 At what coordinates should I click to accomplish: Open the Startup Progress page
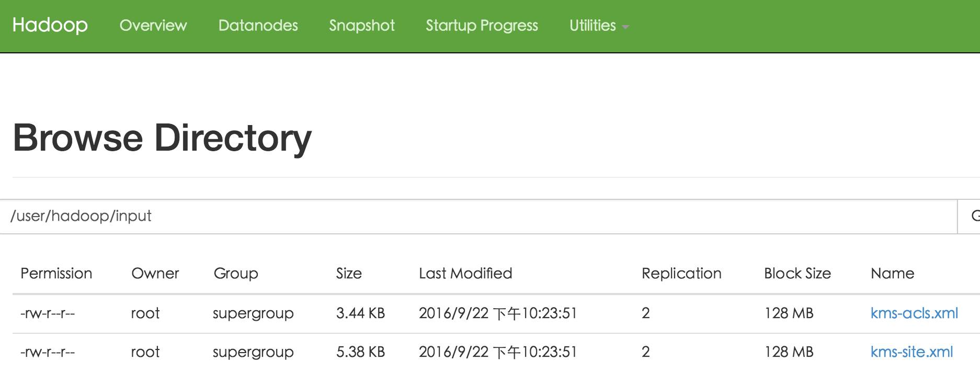tap(482, 26)
